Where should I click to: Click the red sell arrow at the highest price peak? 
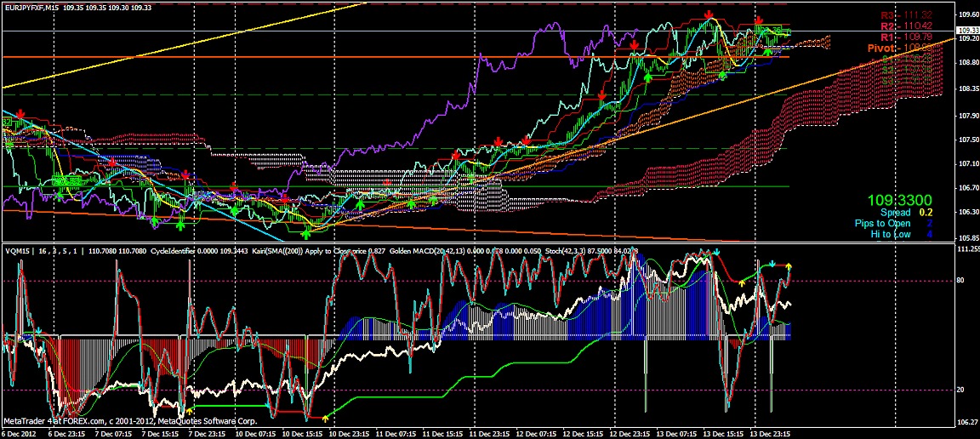709,15
